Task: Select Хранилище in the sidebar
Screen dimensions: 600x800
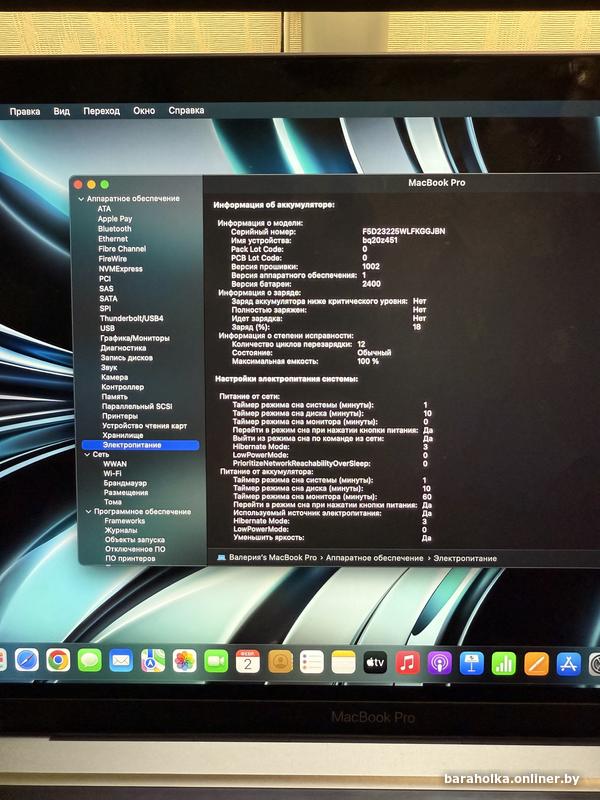Action: tap(123, 435)
